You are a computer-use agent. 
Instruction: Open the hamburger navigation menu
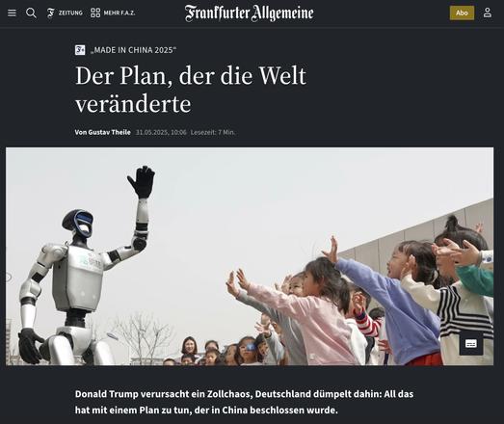[12, 13]
